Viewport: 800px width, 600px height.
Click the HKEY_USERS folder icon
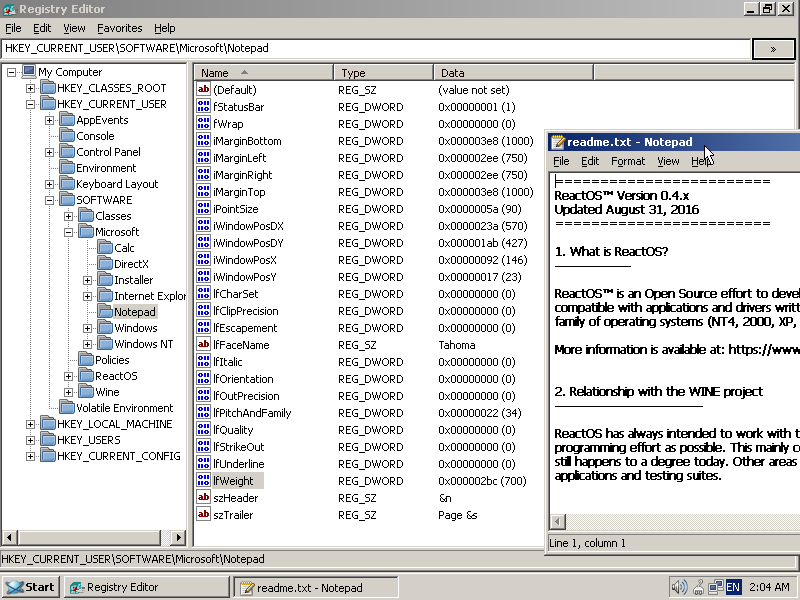pyautogui.click(x=48, y=440)
